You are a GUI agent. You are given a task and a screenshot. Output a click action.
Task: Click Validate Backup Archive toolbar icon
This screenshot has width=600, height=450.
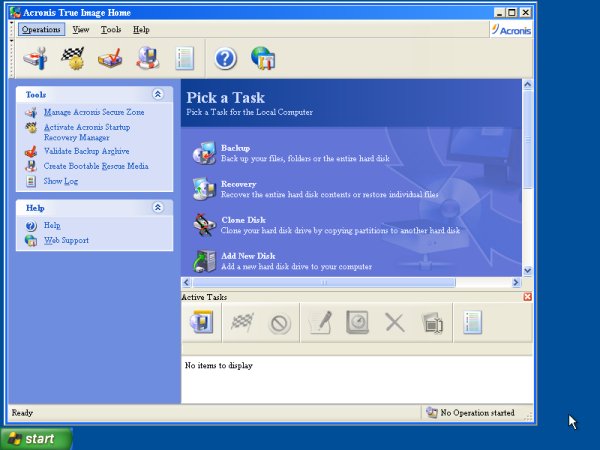tap(110, 59)
